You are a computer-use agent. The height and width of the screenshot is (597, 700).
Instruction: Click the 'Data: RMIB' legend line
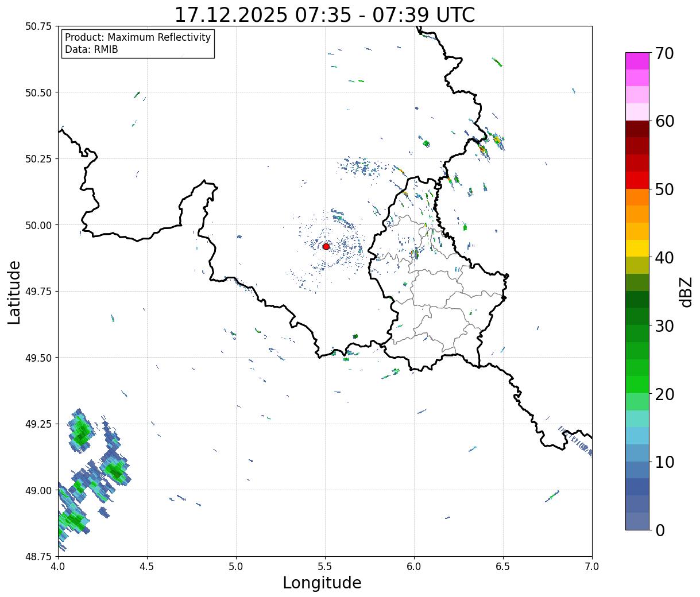click(91, 49)
